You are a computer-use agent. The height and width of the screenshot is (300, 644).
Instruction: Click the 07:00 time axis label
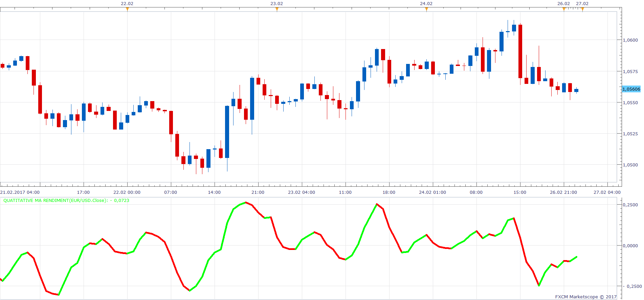[x=171, y=192]
